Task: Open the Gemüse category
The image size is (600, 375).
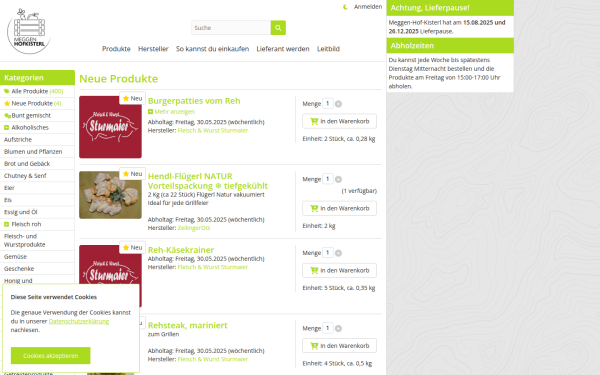Action: [37, 256]
